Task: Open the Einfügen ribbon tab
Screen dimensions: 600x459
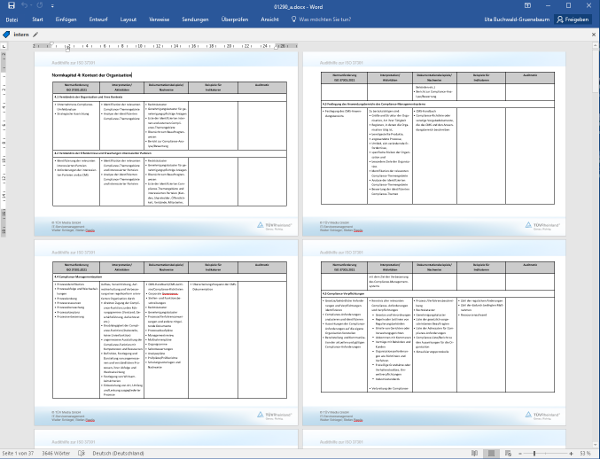Action: 68,19
